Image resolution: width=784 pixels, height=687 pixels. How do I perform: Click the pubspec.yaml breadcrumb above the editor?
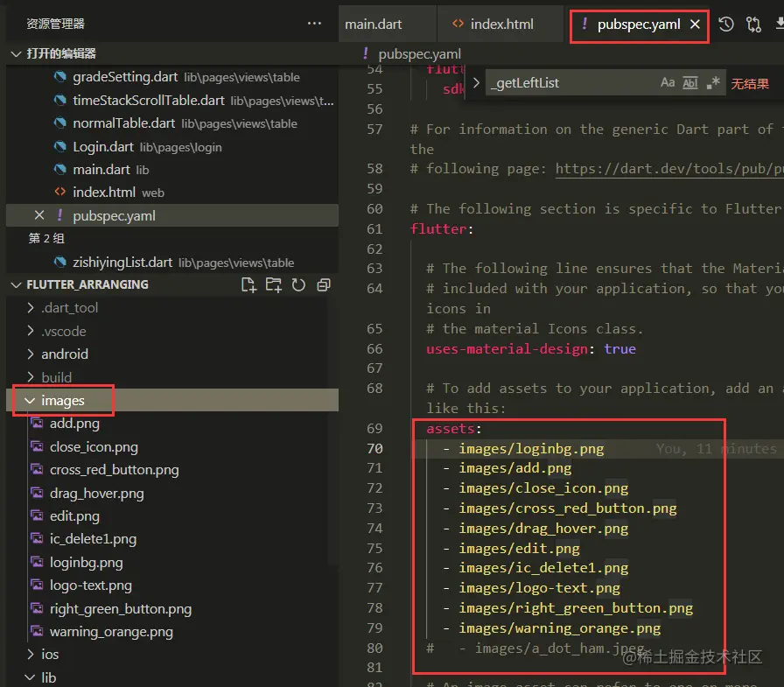tap(419, 53)
